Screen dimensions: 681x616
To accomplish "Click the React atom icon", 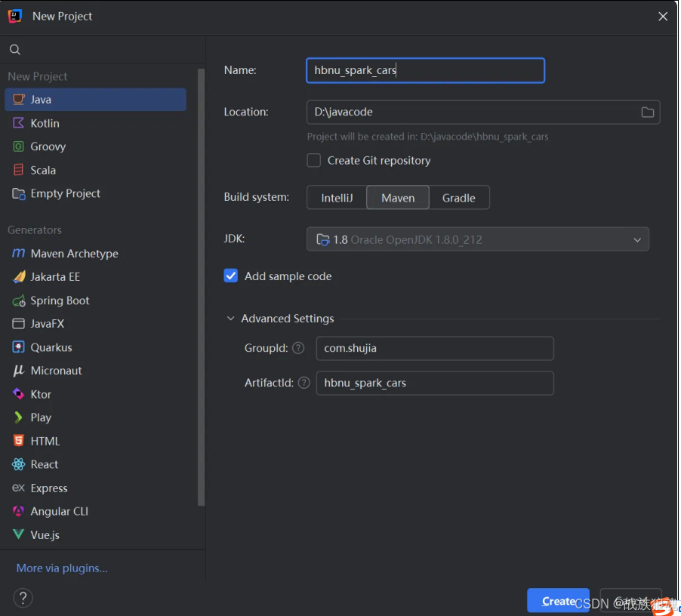I will coord(18,464).
